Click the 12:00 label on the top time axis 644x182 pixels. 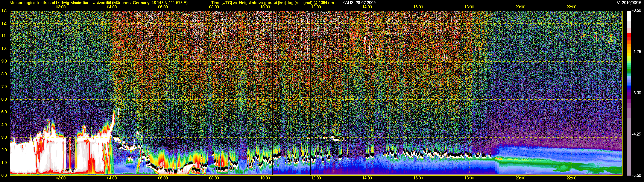[x=316, y=7]
